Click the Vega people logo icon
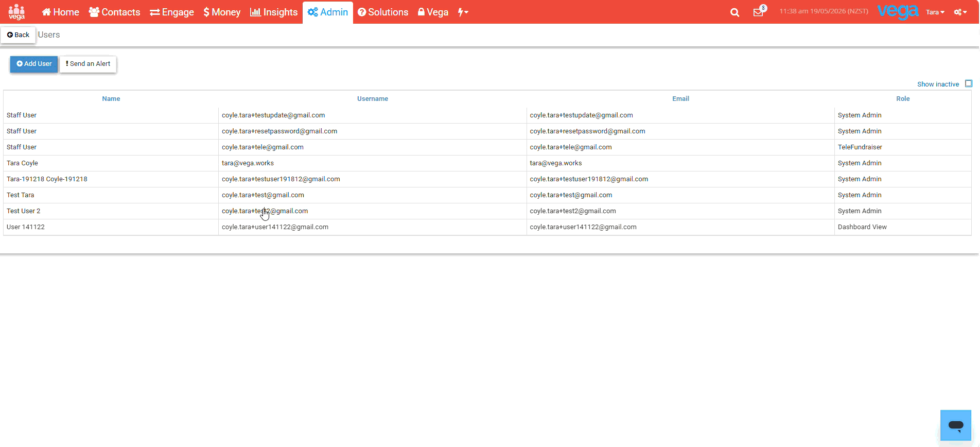980x447 pixels. [x=16, y=12]
